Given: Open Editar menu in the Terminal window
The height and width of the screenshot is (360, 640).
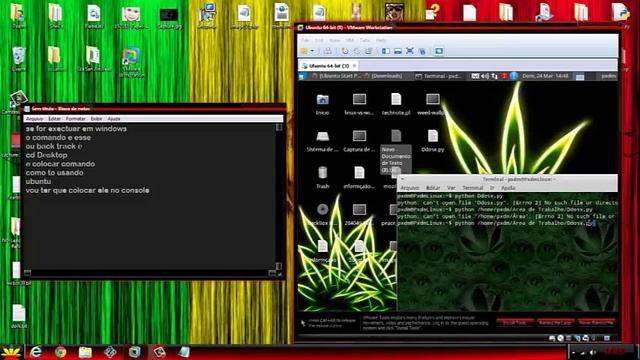Looking at the screenshot, I should click(433, 188).
